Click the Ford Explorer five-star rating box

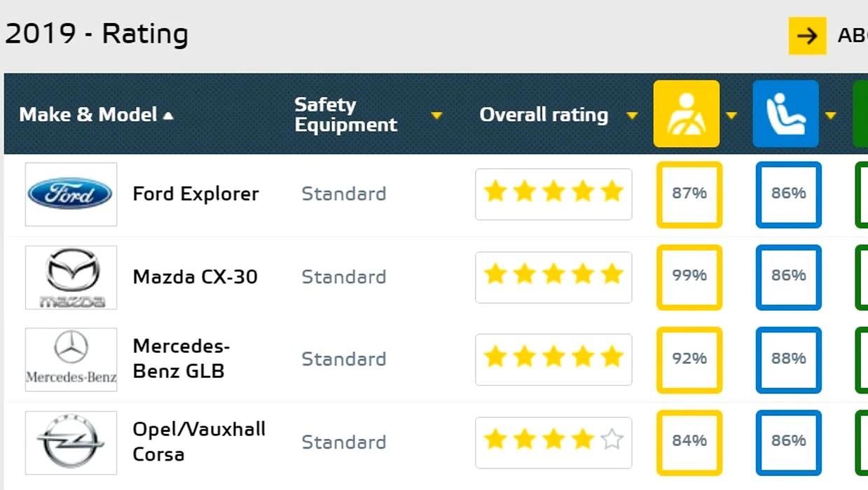click(553, 194)
